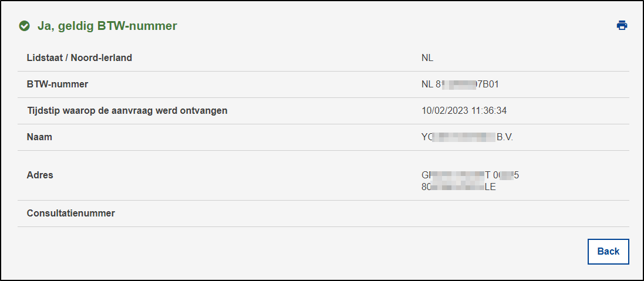The height and width of the screenshot is (281, 644).
Task: Click the second address line starting with '80'
Action: click(x=458, y=187)
